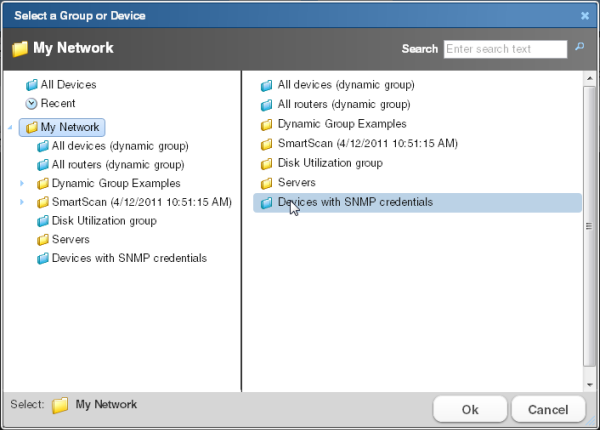Select All devices (dynamic group) in tree

[x=120, y=146]
